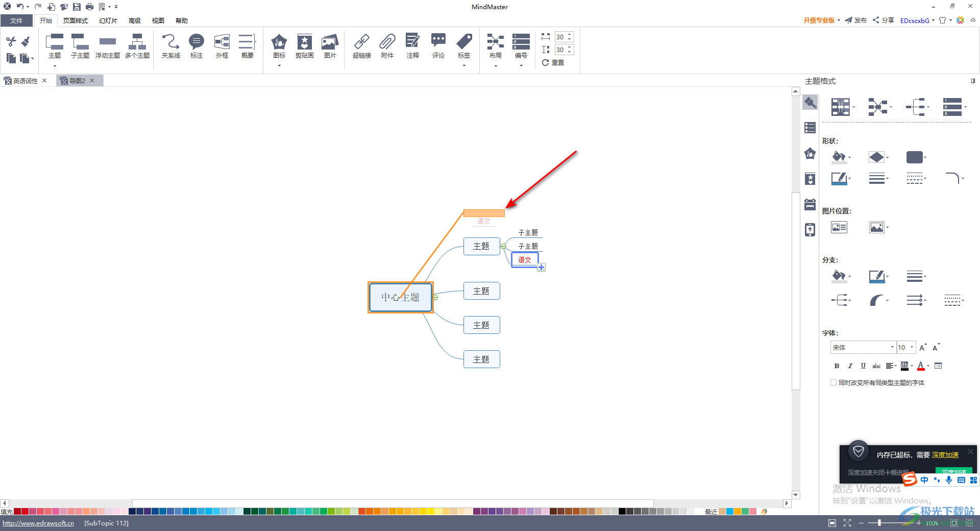Screen dimensions: 980x531
Task: Add a floating topic (浮动主题)
Action: coord(108,46)
